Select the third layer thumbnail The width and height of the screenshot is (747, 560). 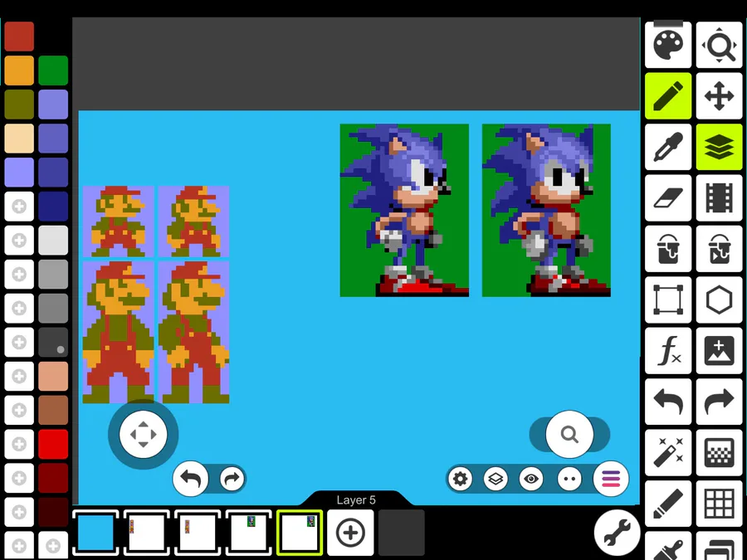tap(198, 533)
